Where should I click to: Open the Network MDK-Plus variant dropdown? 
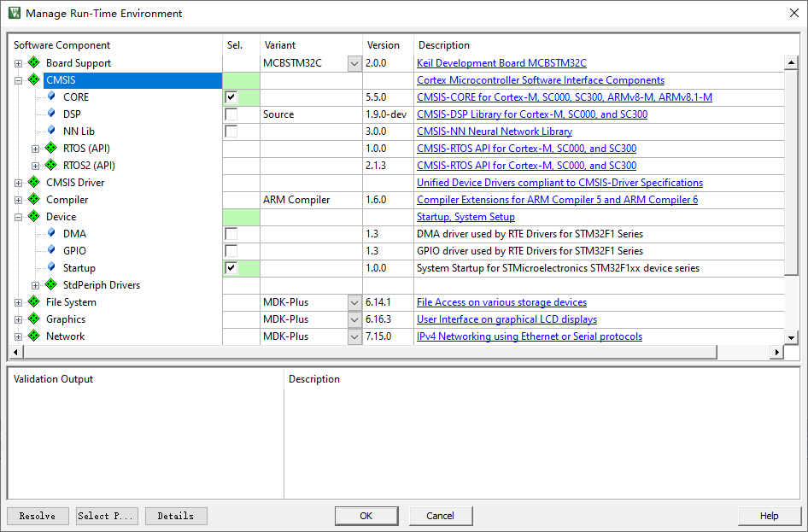(354, 336)
